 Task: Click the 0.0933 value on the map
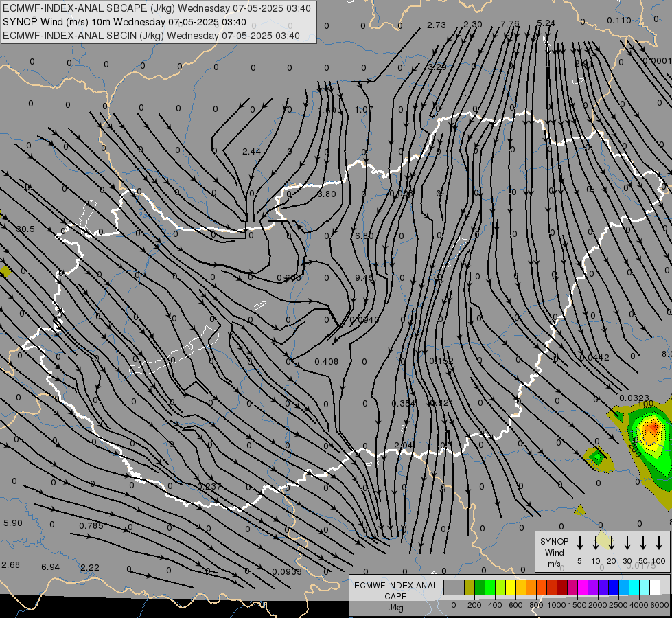287,572
